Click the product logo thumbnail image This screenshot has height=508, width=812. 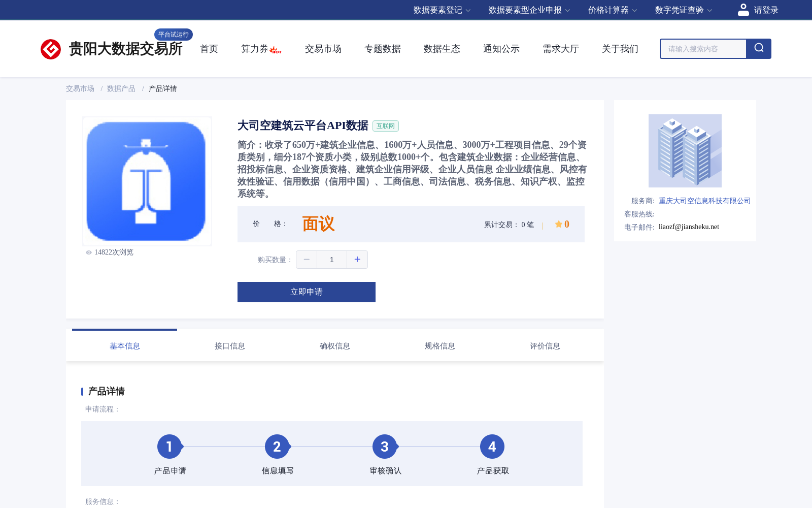[147, 181]
